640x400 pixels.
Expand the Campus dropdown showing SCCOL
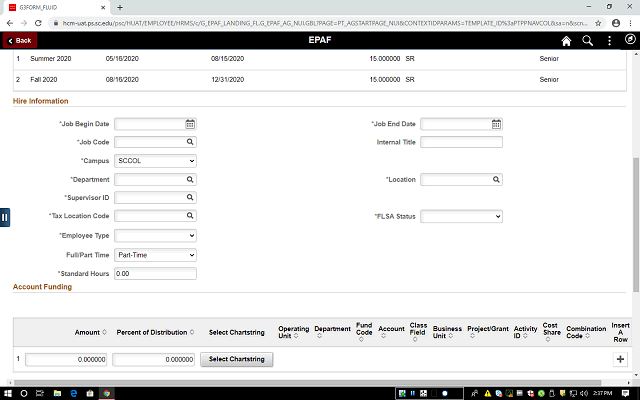155,161
